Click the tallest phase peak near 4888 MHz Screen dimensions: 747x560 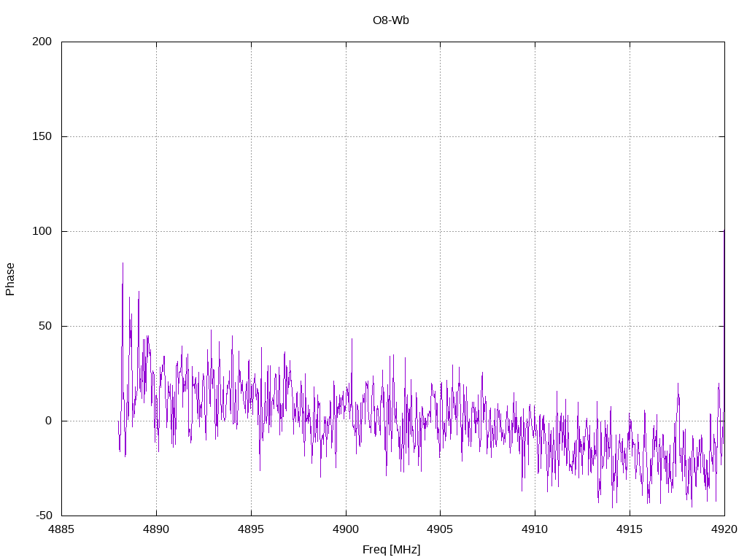coord(123,263)
